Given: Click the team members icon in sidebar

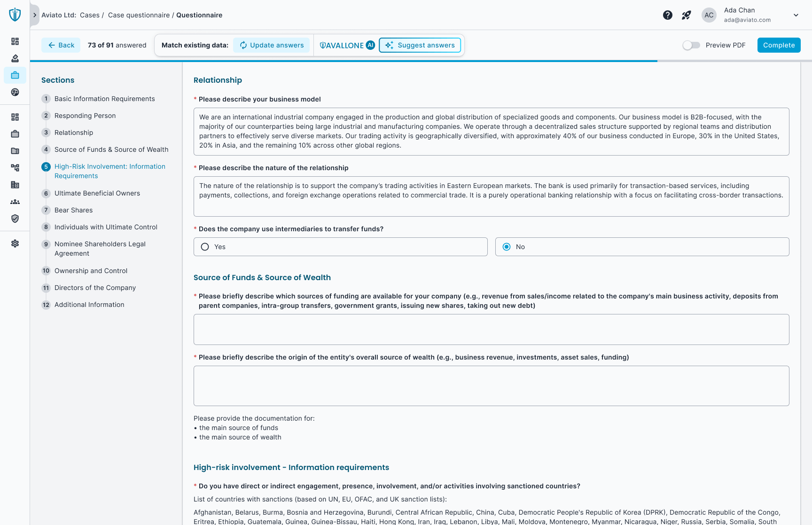Looking at the screenshot, I should tap(15, 202).
